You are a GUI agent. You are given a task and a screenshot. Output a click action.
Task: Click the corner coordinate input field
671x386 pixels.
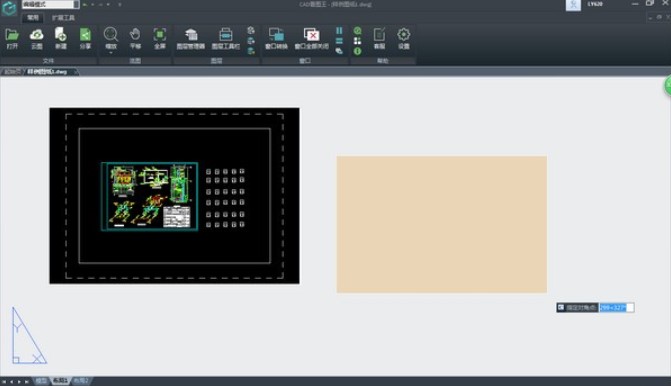pos(616,307)
